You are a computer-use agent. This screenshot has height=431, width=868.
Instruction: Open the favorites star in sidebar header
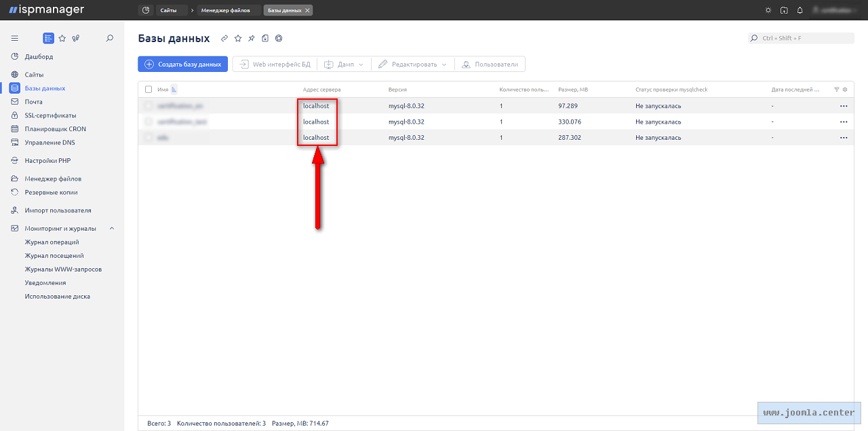point(62,39)
